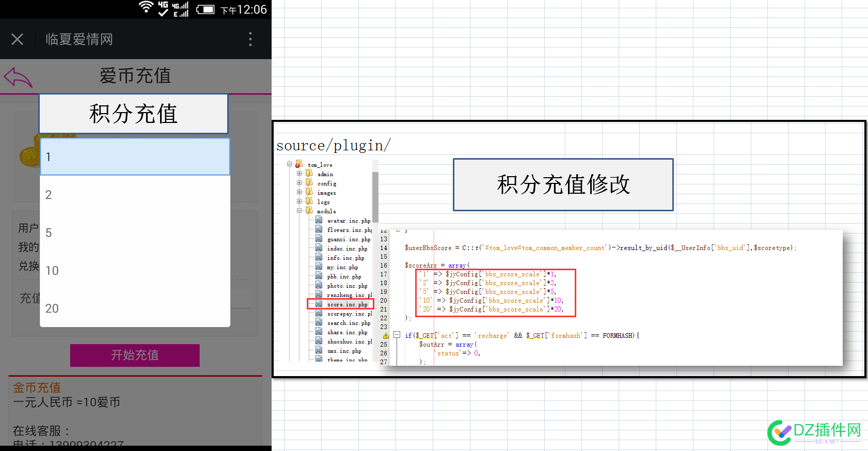Click the php icon beside avatar.inc.php
868x451 pixels.
[319, 220]
